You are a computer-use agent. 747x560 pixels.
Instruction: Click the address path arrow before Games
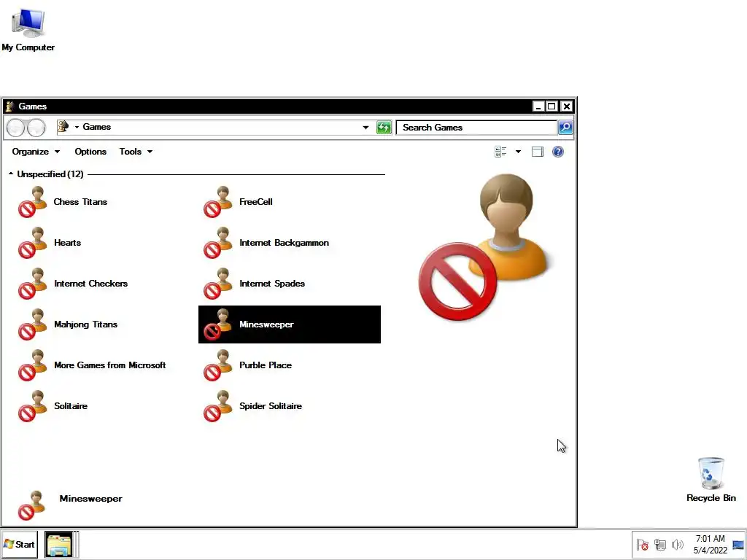pyautogui.click(x=77, y=127)
